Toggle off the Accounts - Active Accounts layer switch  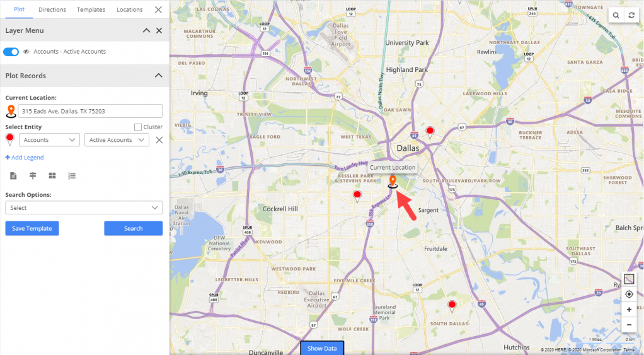(x=11, y=52)
